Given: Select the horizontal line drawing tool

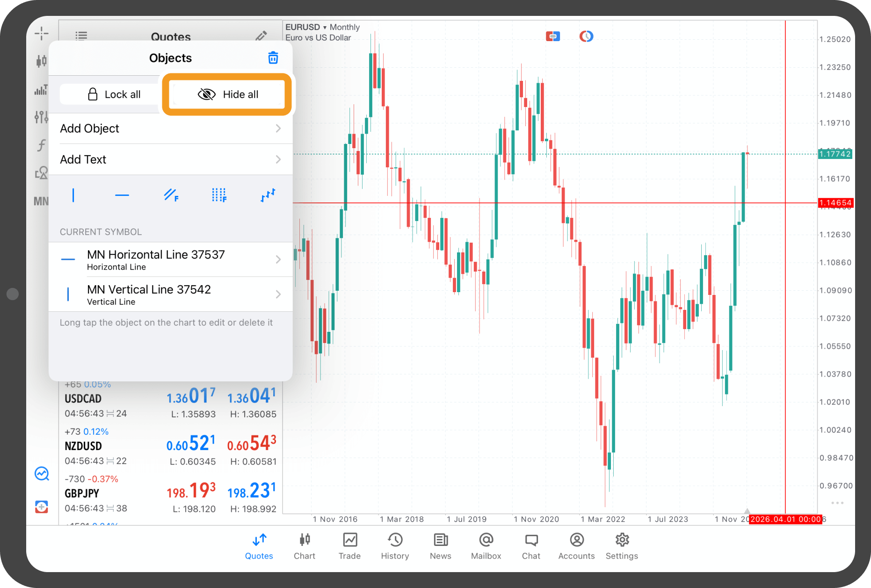Looking at the screenshot, I should [122, 195].
